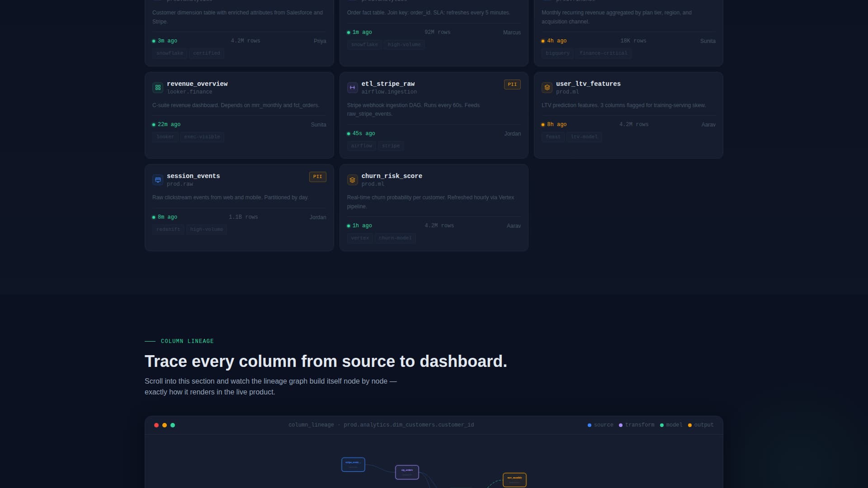Image resolution: width=868 pixels, height=488 pixels.
Task: Toggle the model legend filter
Action: pyautogui.click(x=671, y=425)
